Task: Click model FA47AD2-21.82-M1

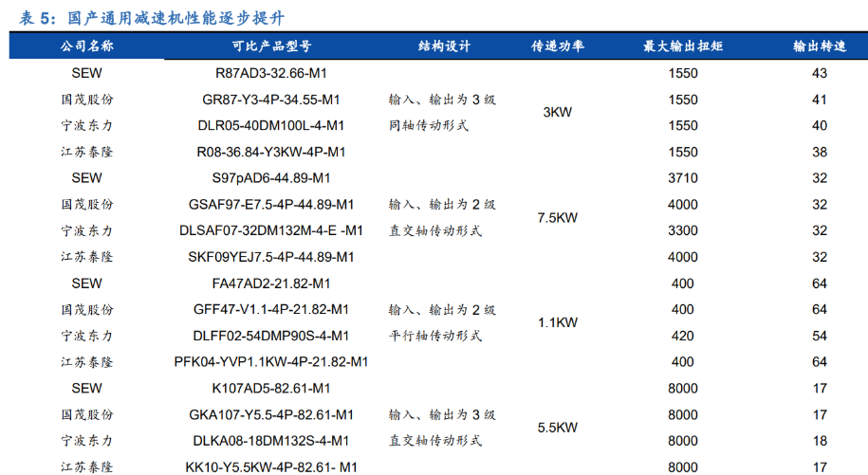Action: click(271, 283)
